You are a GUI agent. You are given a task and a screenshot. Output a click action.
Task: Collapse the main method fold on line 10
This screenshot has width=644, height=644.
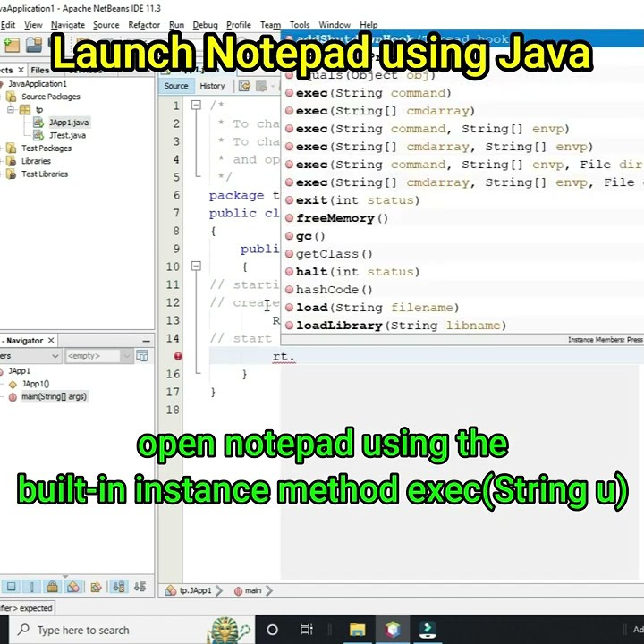click(x=196, y=267)
